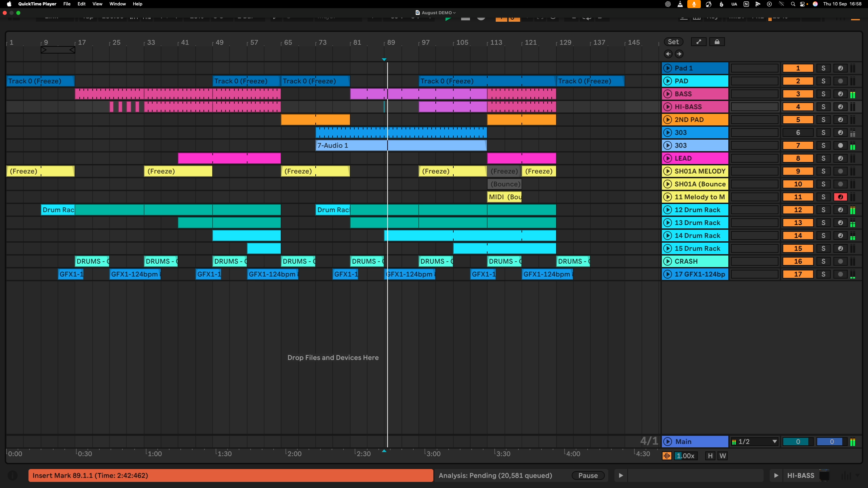Click the Main track play icon
The height and width of the screenshot is (488, 868).
[x=668, y=442]
